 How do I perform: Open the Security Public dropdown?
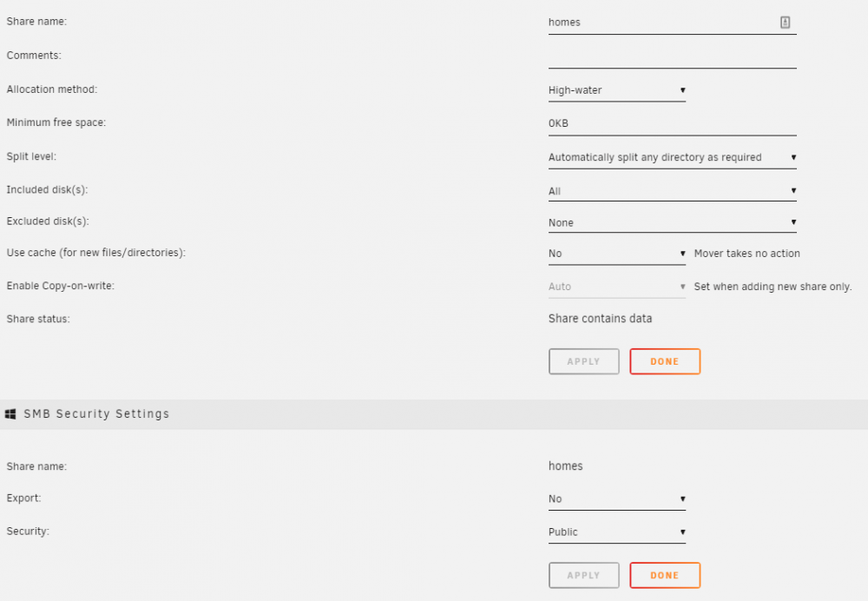(616, 532)
